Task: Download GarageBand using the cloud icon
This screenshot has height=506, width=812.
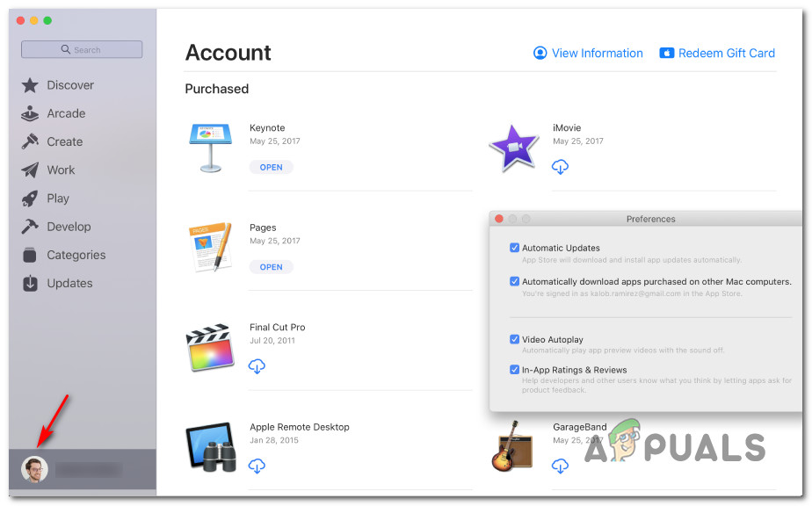Action: (560, 466)
